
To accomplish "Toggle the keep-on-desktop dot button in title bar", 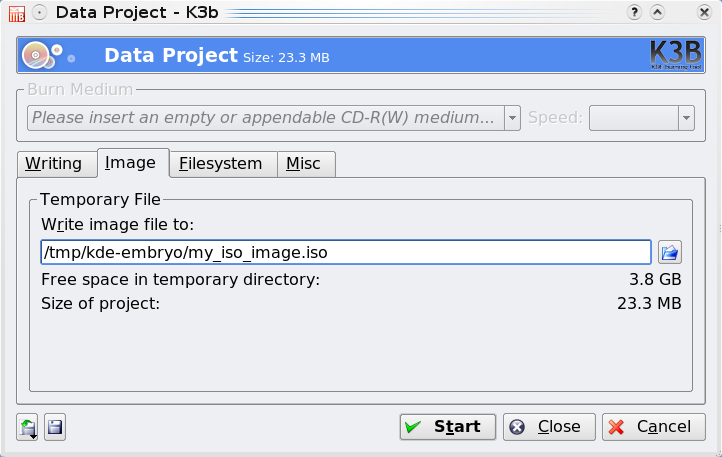I will coord(39,13).
